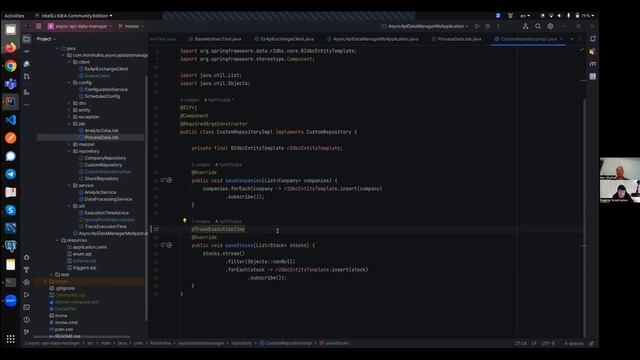Open TrackExecutionTime in project tree
This screenshot has height=360, width=640.
tap(105, 227)
